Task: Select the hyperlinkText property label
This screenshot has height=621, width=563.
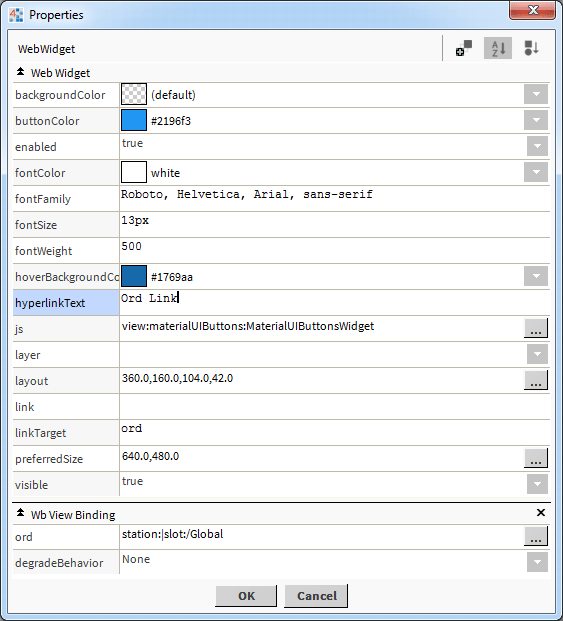Action: click(50, 303)
